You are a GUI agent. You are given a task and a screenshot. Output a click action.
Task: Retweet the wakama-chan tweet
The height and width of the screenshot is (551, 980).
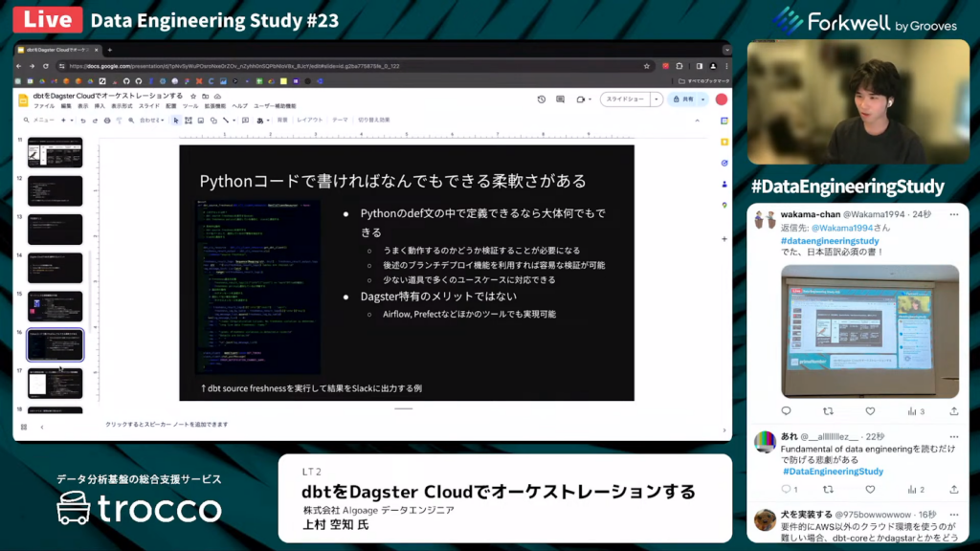click(828, 411)
